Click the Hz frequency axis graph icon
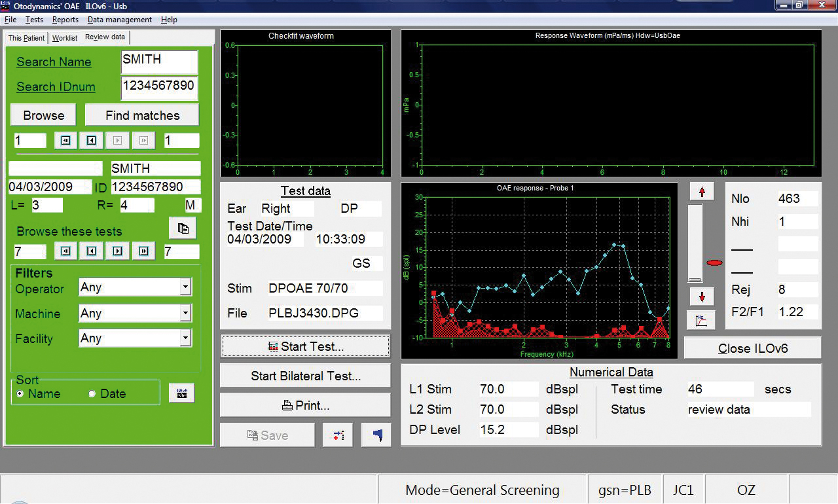Viewport: 838px width, 504px height. (701, 320)
